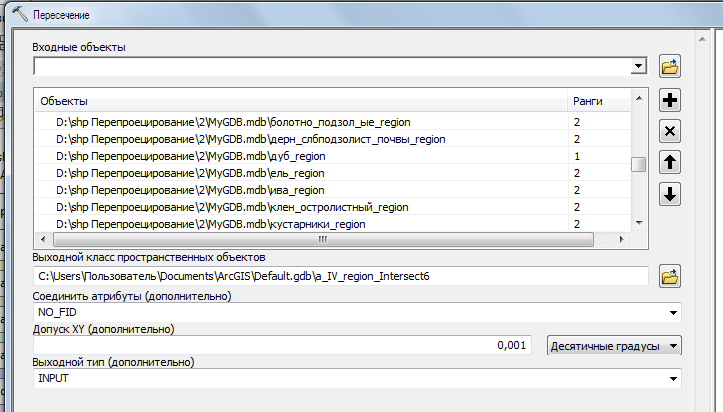
Task: Select the болотно_подзол_ые_region row
Action: 332,122
